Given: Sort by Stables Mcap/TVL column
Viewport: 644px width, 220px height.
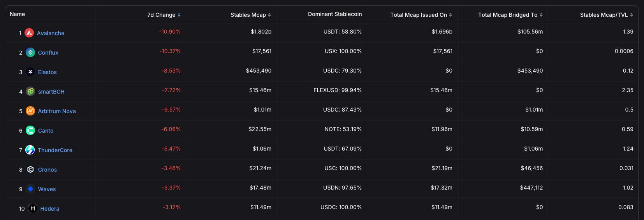Looking at the screenshot, I should [x=606, y=15].
